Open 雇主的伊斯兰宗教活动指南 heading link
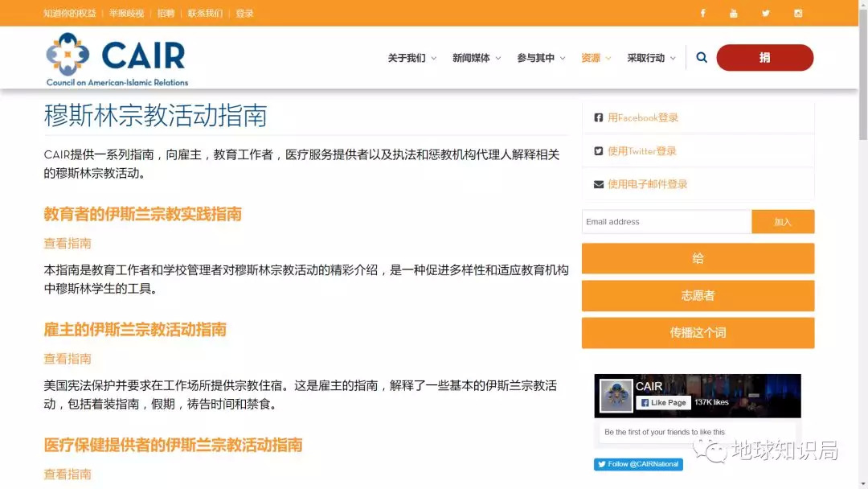Viewport: 868px width, 489px height. [135, 330]
